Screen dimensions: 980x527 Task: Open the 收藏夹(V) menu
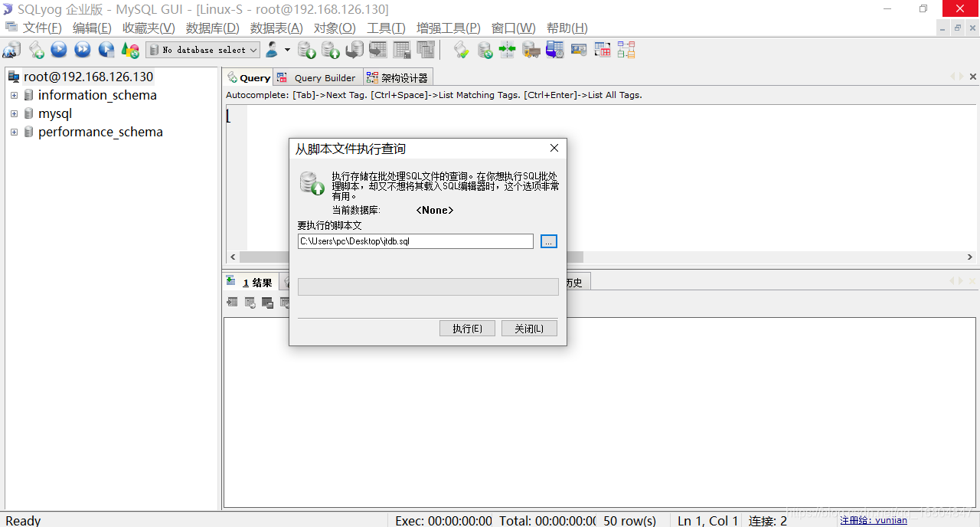pos(149,28)
